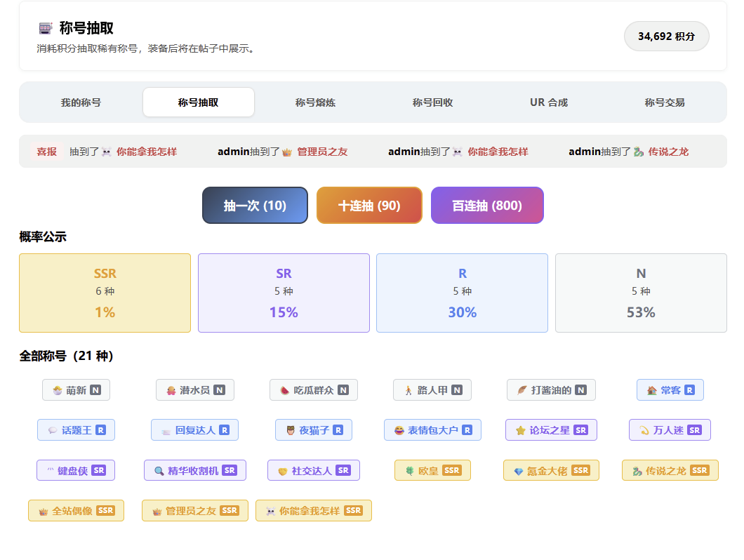Select the 氪金大佬 SSR title badge
This screenshot has width=744, height=560.
pos(552,470)
